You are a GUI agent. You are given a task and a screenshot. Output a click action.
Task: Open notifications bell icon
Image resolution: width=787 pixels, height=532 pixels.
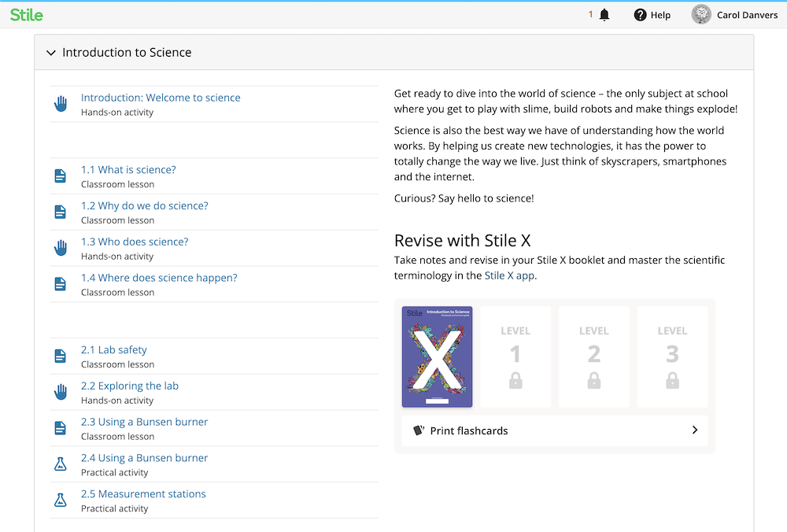[x=604, y=15]
